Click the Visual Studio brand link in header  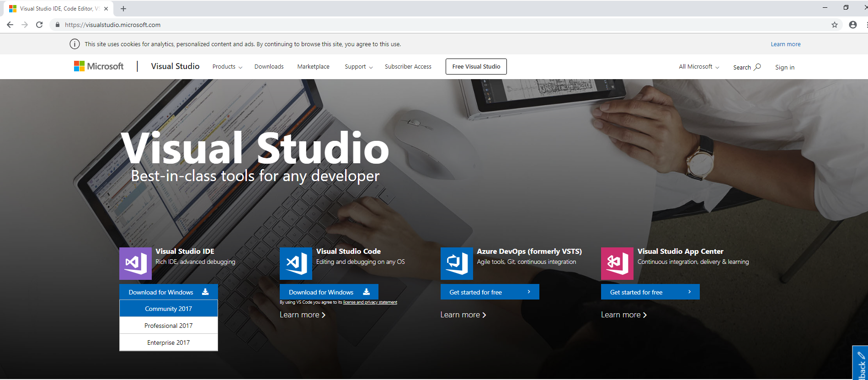[x=176, y=66]
